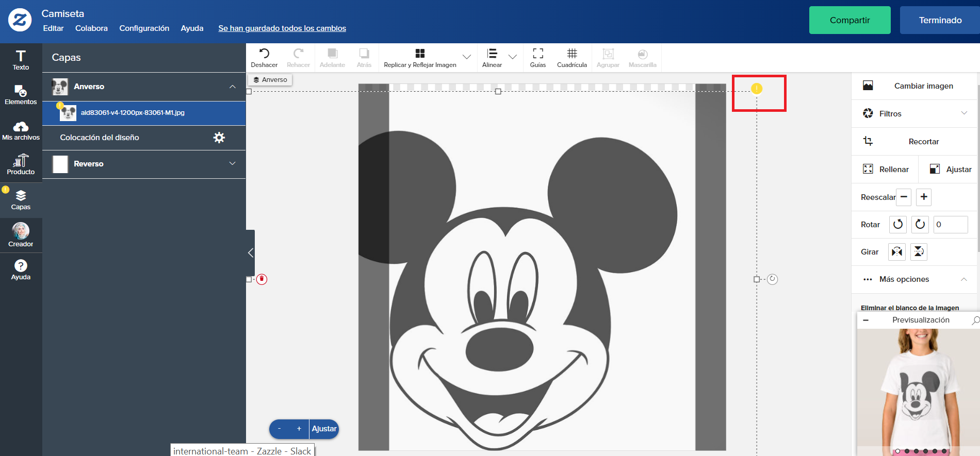Decrease Reescalar with minus
The height and width of the screenshot is (456, 980).
click(x=904, y=197)
